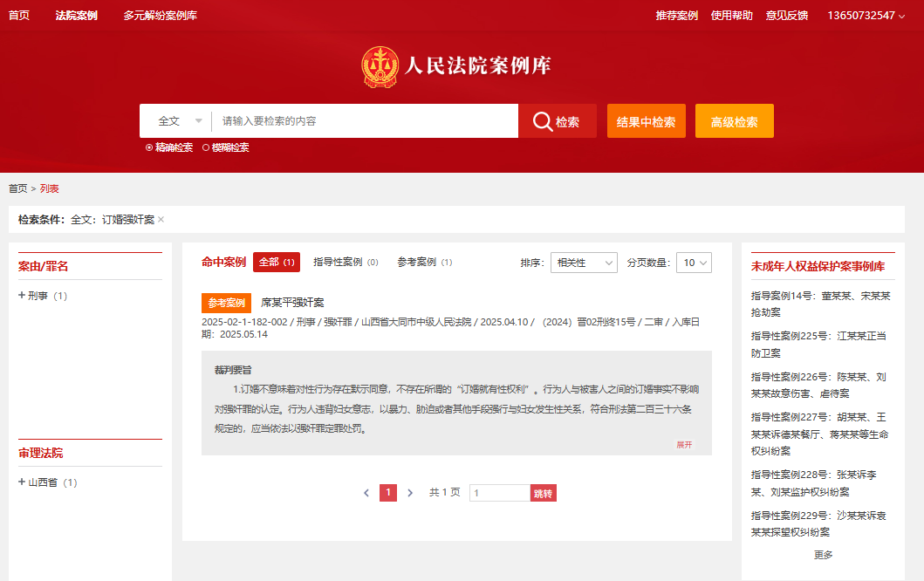The width and height of the screenshot is (924, 581).
Task: Click 更多 in the juvenile protection sidebar
Action: click(825, 554)
